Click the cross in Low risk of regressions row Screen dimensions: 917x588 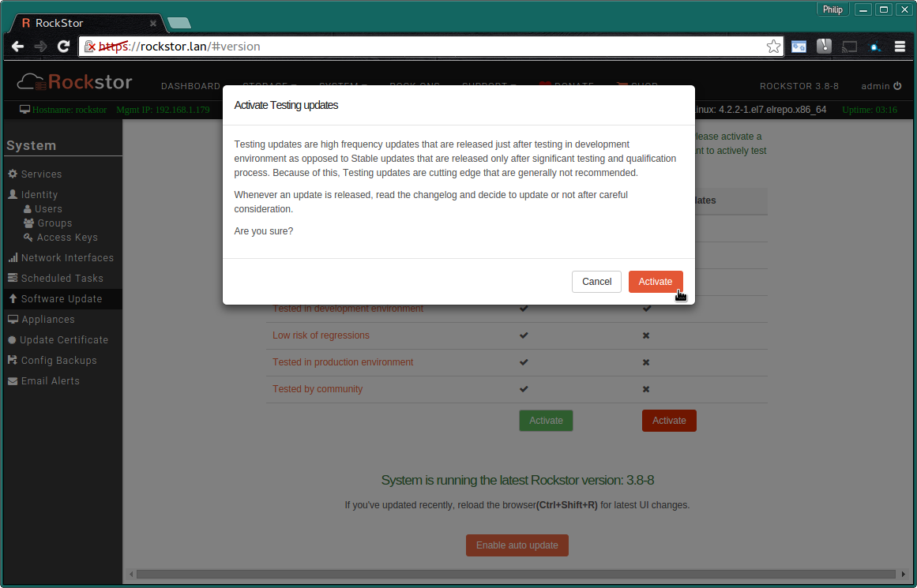point(646,335)
